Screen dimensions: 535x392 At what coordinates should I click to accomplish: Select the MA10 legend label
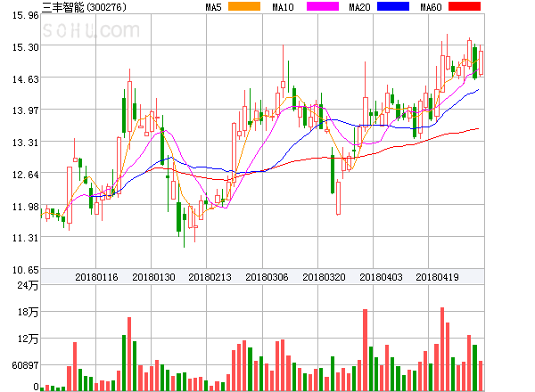(x=283, y=7)
